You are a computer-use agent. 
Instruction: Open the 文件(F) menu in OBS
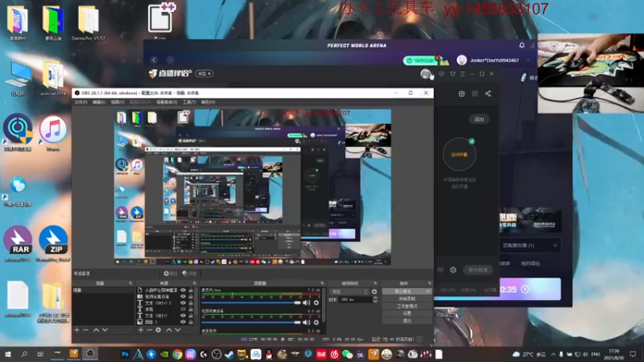(80, 102)
